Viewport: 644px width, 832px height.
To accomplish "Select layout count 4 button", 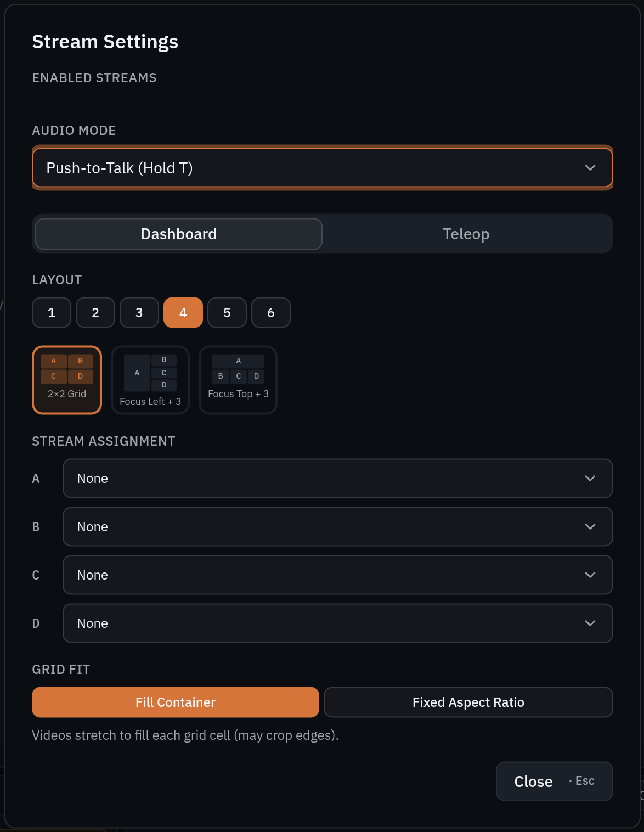I will coord(183,313).
